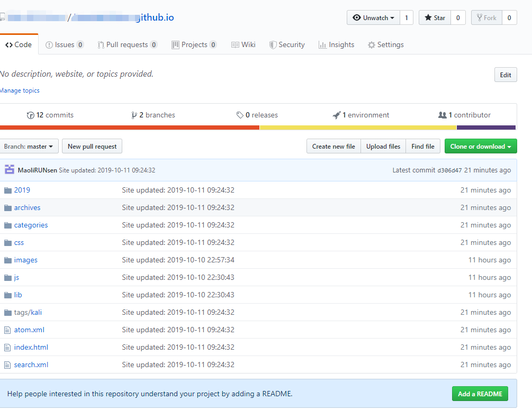
Task: Click the Fork button
Action: tap(486, 17)
